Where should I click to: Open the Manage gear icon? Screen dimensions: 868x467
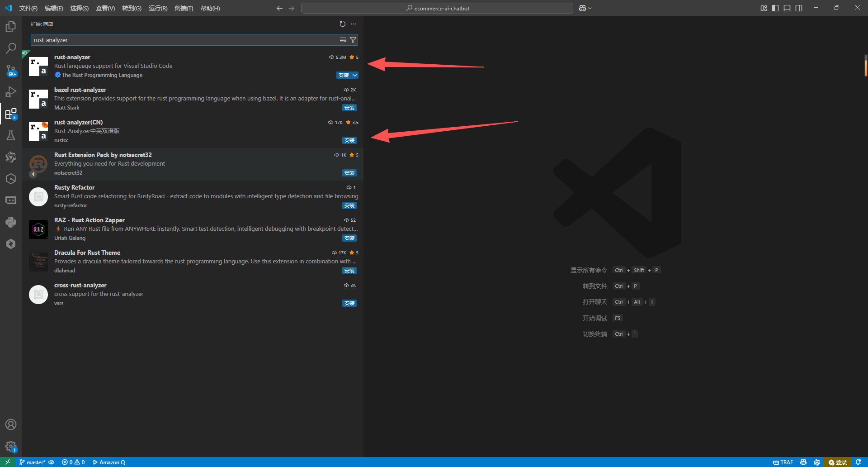click(11, 447)
